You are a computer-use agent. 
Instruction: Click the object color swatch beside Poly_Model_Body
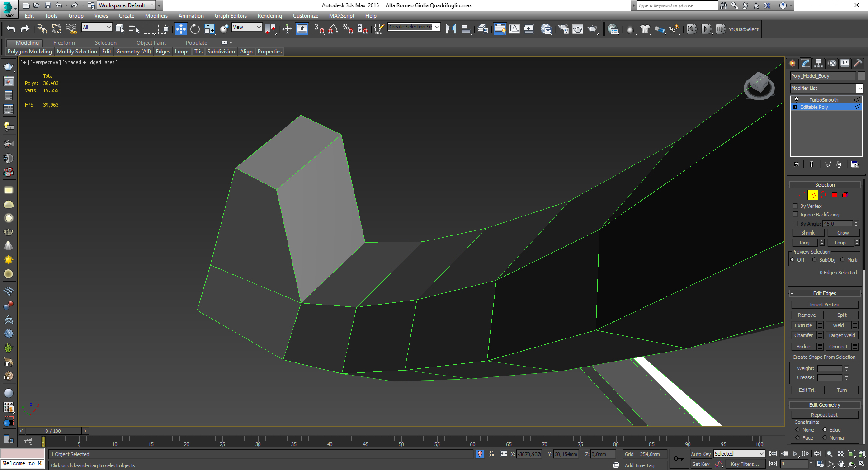click(861, 76)
